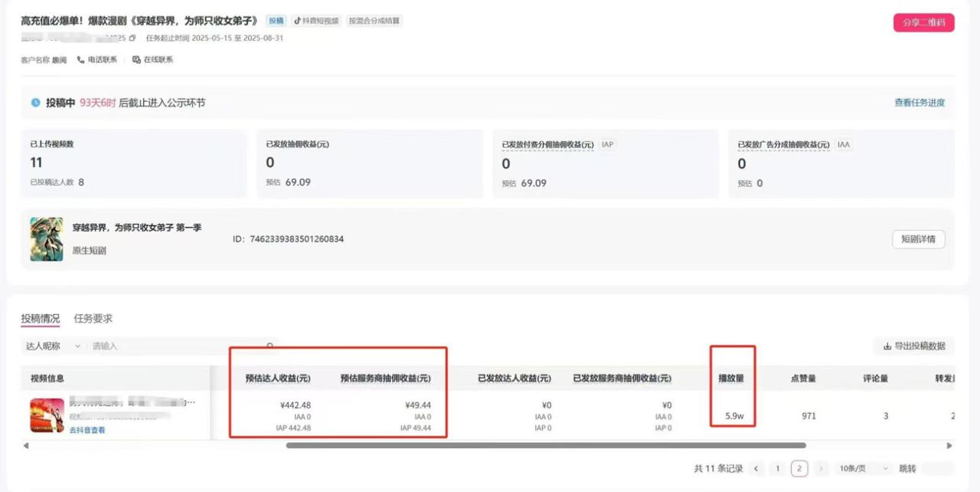Switch to the 任务要求 tab
The width and height of the screenshot is (980, 492).
coord(93,319)
